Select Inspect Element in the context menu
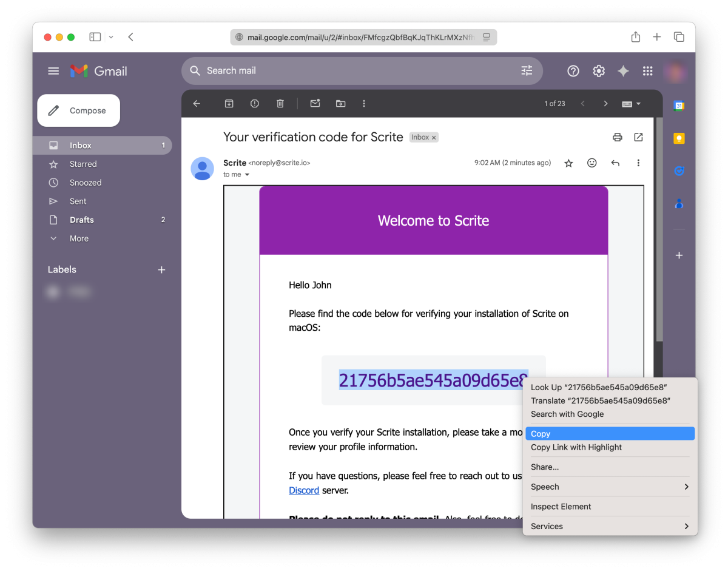Viewport: 728px width, 571px height. coord(561,507)
